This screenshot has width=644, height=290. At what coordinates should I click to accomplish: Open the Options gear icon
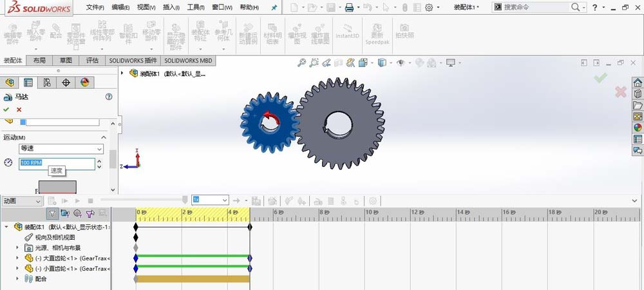click(x=429, y=7)
